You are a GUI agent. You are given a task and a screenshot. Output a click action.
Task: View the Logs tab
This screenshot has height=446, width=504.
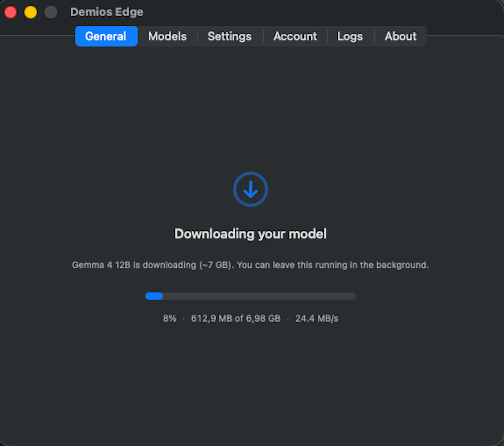350,36
